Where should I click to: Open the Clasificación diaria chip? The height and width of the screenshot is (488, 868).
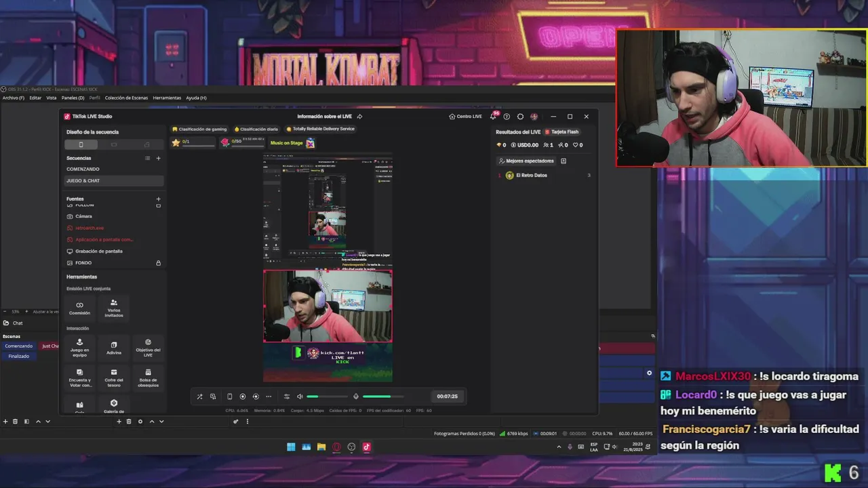256,129
